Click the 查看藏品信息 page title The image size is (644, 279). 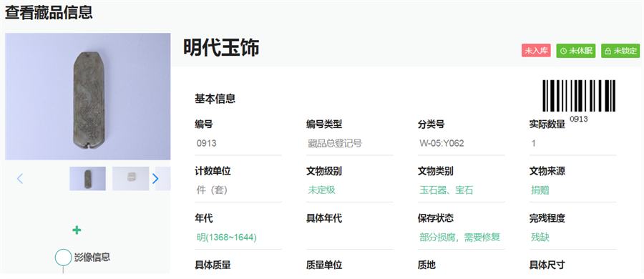click(49, 13)
